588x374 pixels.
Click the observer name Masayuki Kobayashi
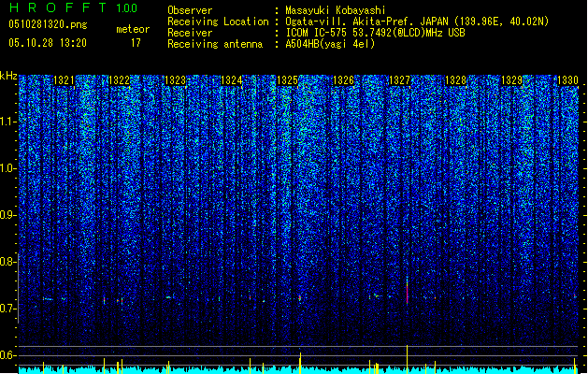click(336, 10)
